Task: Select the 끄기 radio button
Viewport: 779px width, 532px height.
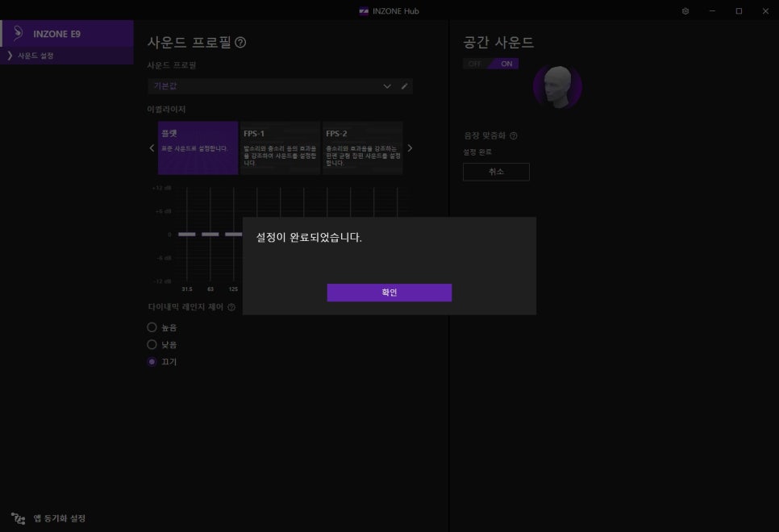Action: coord(152,362)
